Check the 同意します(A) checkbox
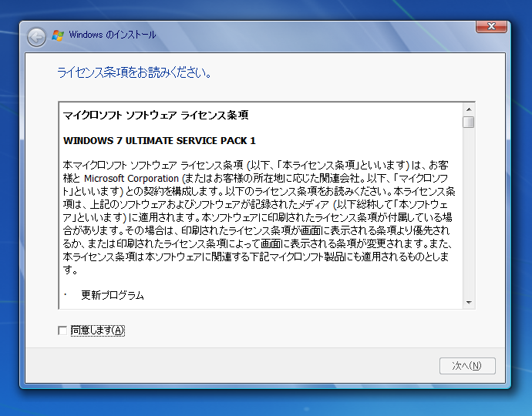 [x=62, y=330]
